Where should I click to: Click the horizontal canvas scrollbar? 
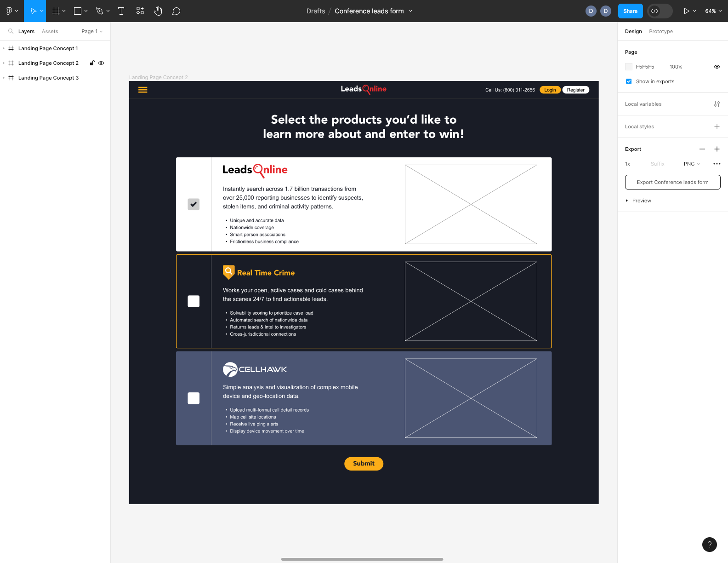click(x=362, y=559)
